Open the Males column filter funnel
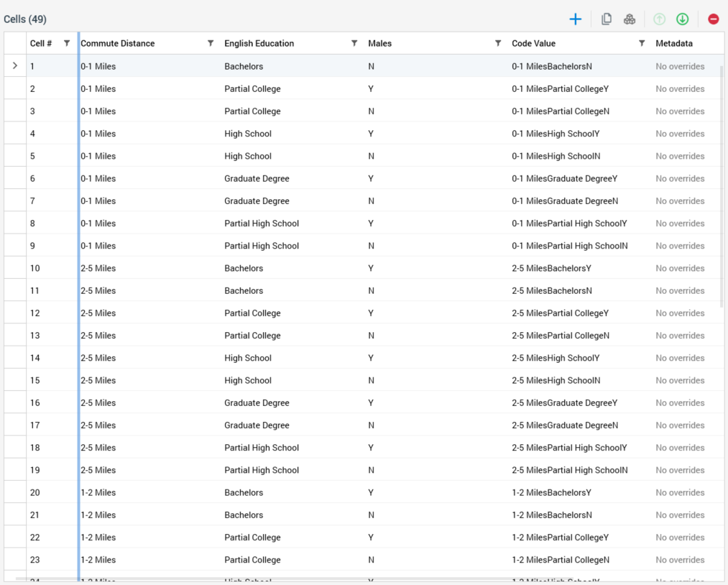Image resolution: width=728 pixels, height=585 pixels. click(498, 43)
